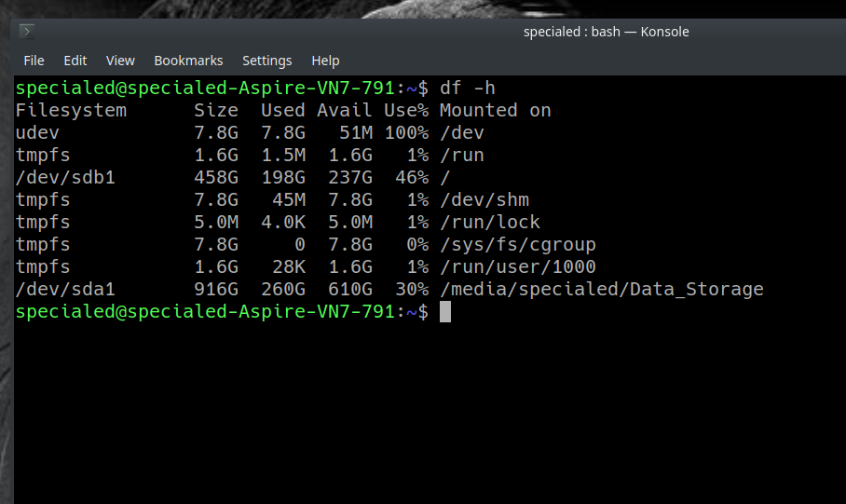
Task: Click the terminal cursor at the prompt
Action: pyautogui.click(x=445, y=312)
